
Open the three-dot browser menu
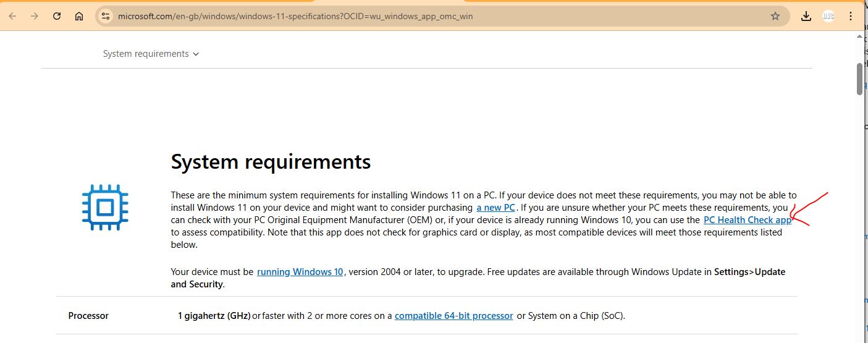click(x=851, y=17)
